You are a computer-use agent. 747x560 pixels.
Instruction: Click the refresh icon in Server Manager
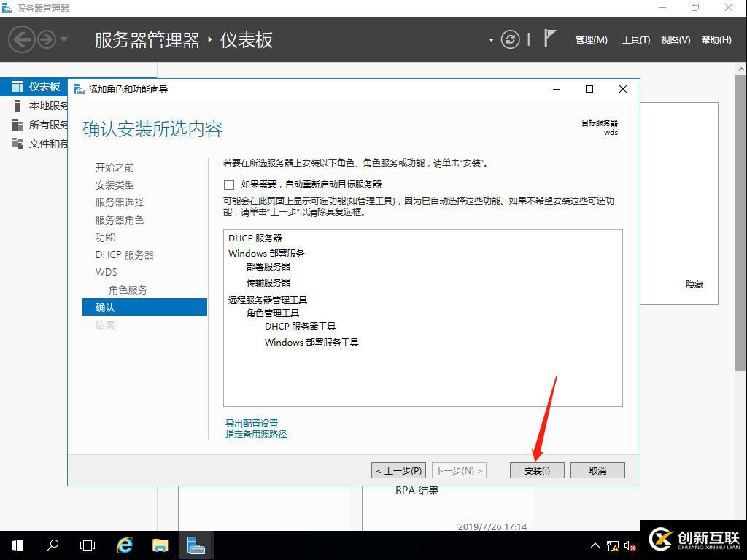point(510,40)
